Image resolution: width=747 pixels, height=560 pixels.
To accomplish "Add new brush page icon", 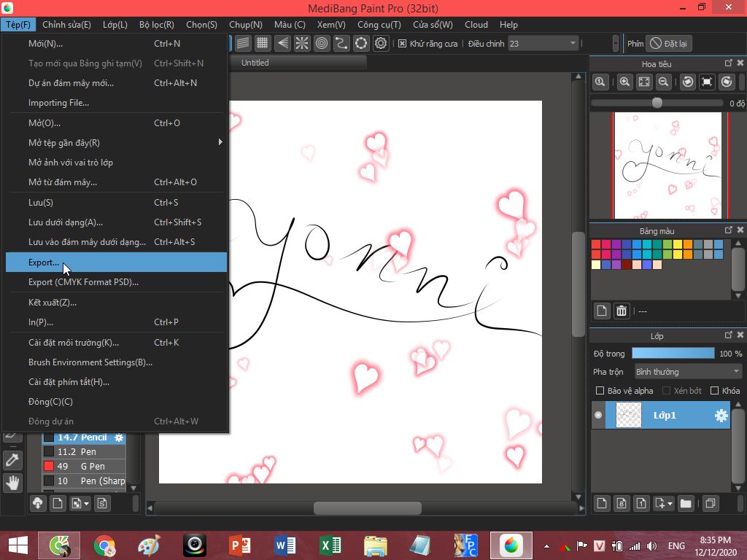I will [58, 503].
